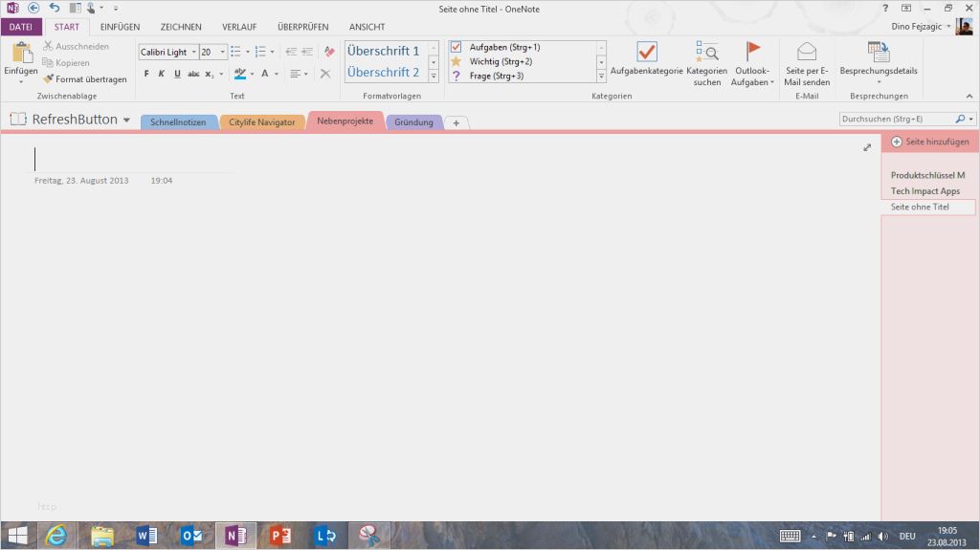Apply numbered list formatting
Image resolution: width=980 pixels, height=550 pixels.
(x=260, y=52)
